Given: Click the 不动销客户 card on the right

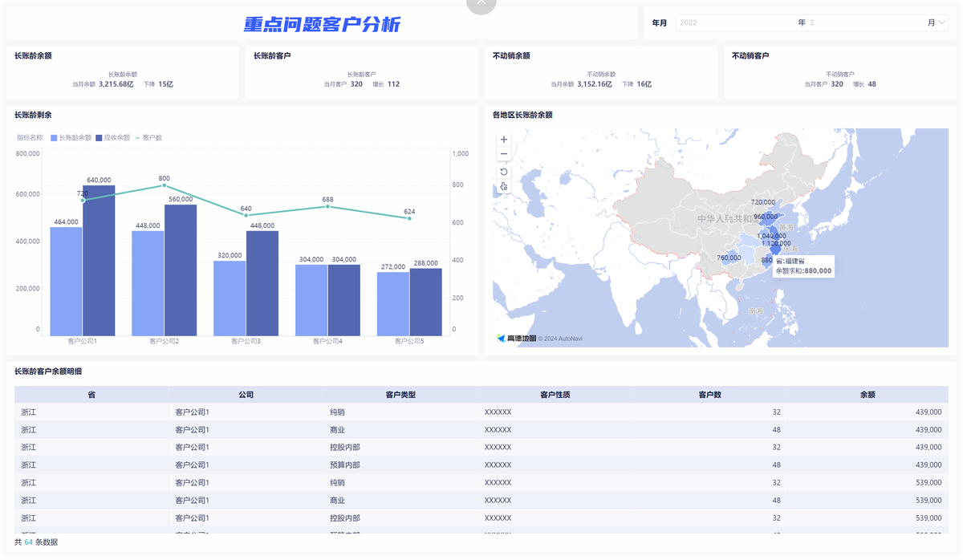Looking at the screenshot, I should pos(839,72).
